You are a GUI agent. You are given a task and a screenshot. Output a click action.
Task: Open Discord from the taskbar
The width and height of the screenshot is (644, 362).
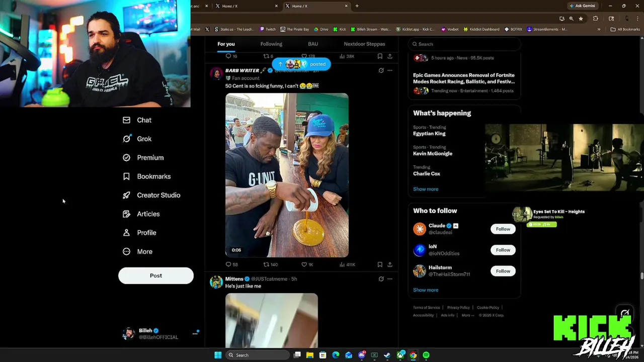(x=361, y=355)
